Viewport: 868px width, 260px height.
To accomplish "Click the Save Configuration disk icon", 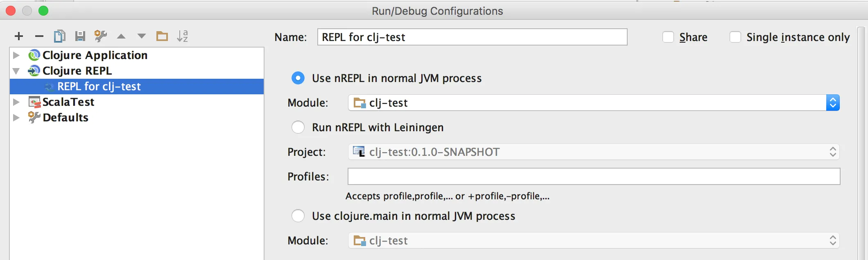I will (80, 36).
